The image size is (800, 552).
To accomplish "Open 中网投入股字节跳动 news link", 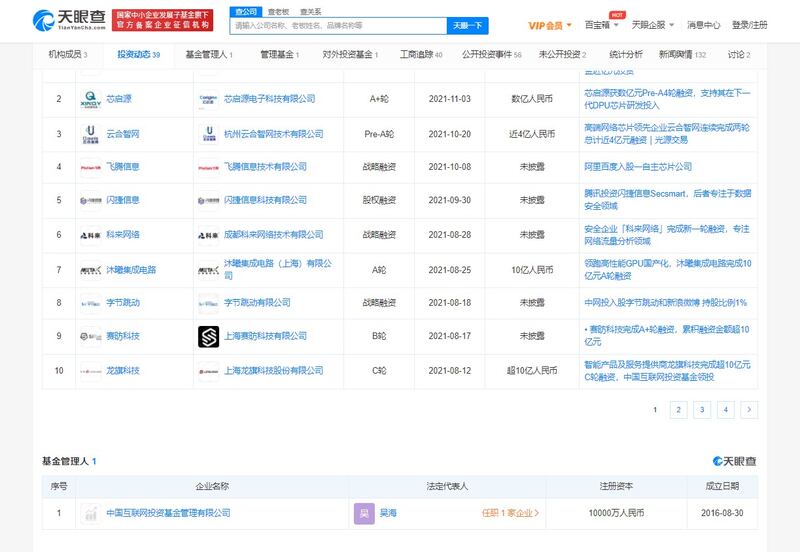I will (665, 303).
